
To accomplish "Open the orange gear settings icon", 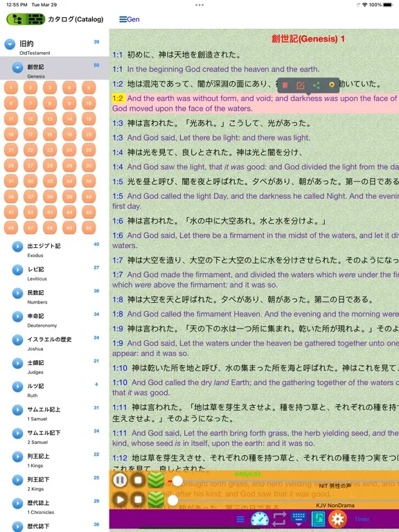I will (x=337, y=519).
